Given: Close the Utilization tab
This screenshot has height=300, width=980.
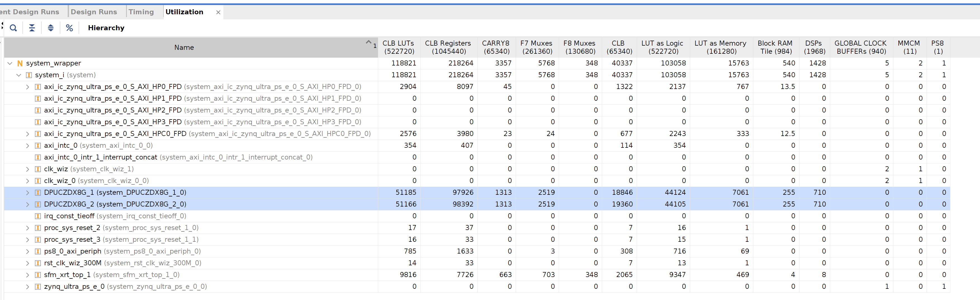Looking at the screenshot, I should pos(218,12).
